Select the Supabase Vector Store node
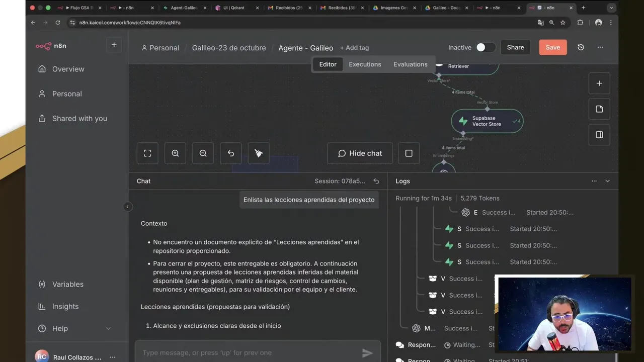Image resolution: width=644 pixels, height=362 pixels. 487,121
